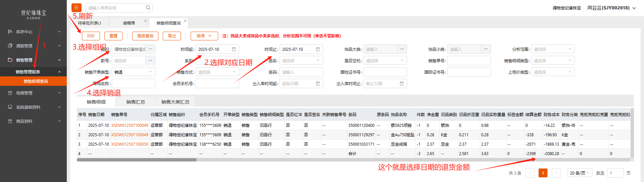Screen dimensions: 644x182
Task: Switch to the 销售大类汇总 tab
Action: click(175, 102)
